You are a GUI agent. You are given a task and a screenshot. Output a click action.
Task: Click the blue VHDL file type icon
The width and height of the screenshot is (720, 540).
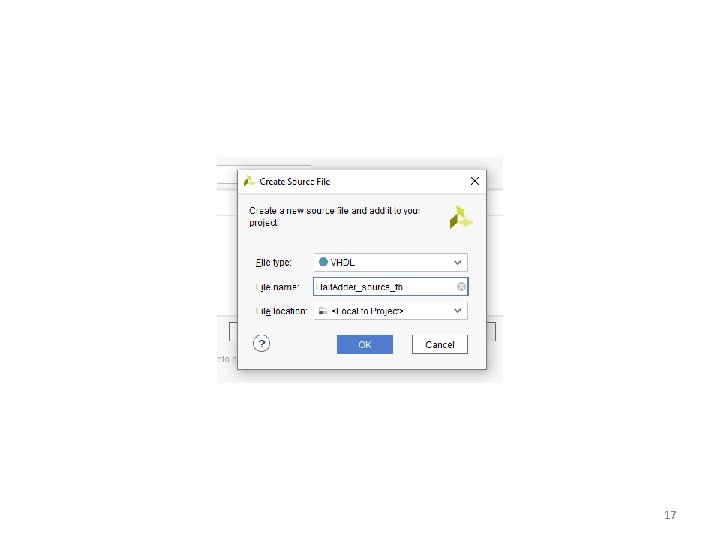point(323,262)
